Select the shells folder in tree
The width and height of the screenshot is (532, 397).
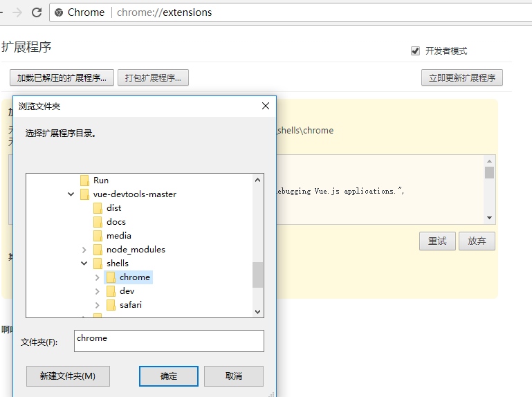pyautogui.click(x=117, y=264)
